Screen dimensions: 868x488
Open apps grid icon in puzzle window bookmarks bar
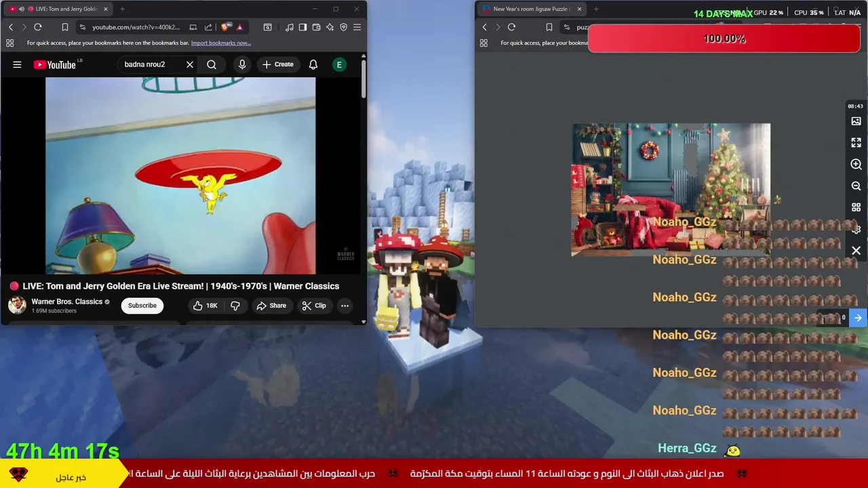pyautogui.click(x=484, y=43)
